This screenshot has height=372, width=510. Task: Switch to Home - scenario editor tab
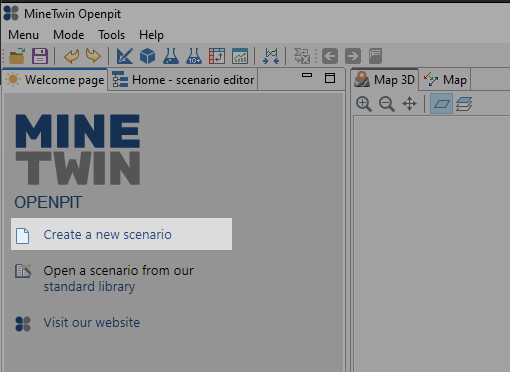[183, 80]
